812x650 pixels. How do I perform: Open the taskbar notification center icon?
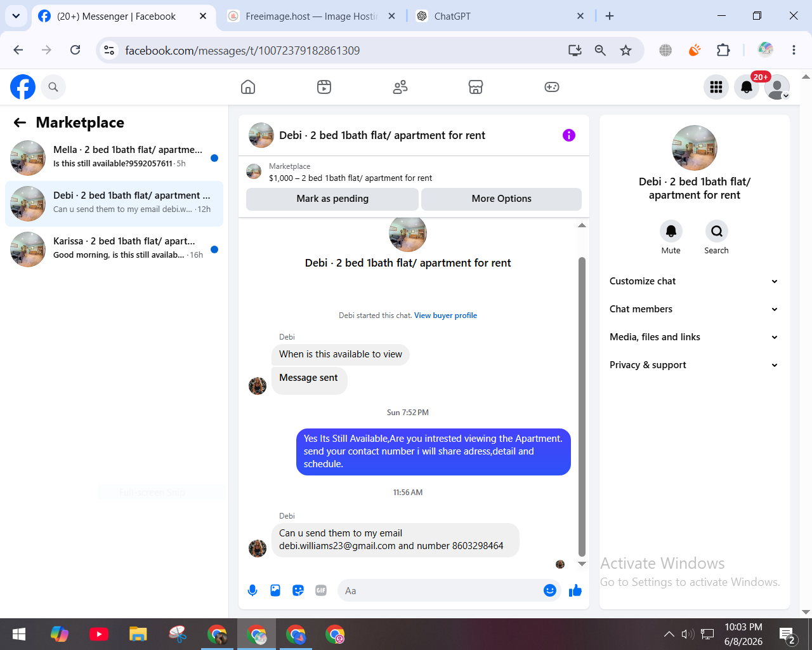[x=787, y=634]
